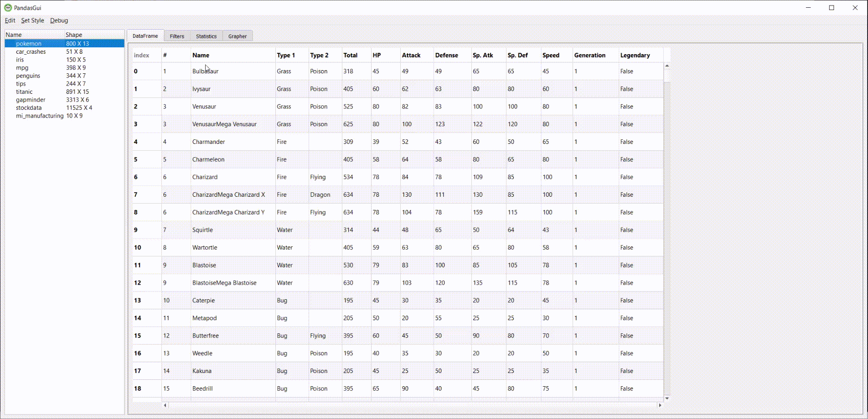Select the Butterfree name cell
This screenshot has width=868, height=419.
tap(233, 336)
